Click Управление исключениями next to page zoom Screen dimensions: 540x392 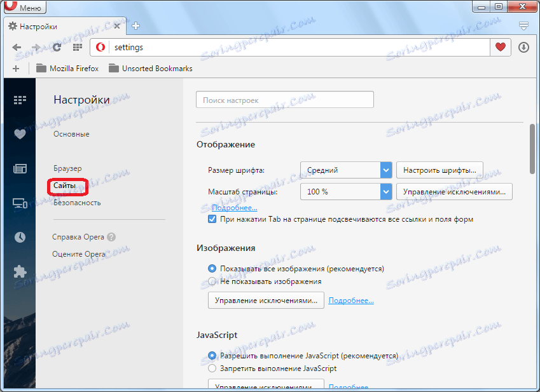click(x=454, y=191)
